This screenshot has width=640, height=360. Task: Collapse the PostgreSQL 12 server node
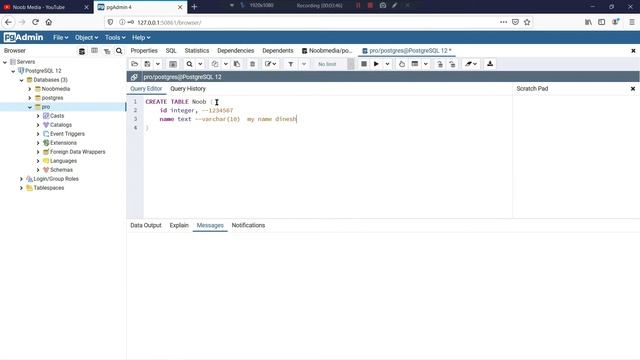click(x=13, y=71)
